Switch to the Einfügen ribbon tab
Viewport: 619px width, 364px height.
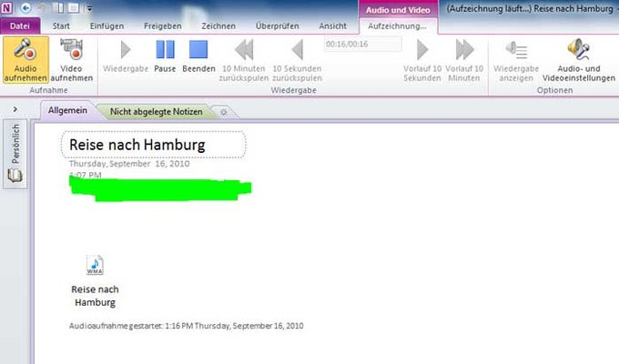107,26
